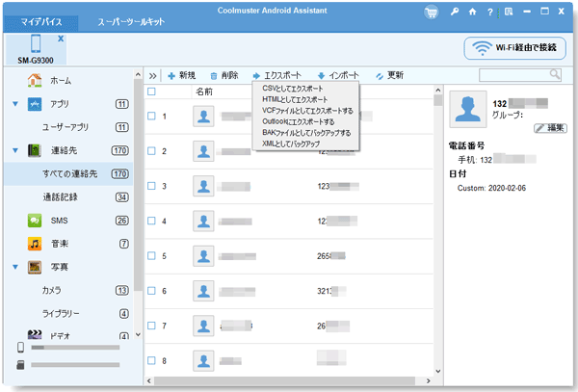The image size is (578, 392).
Task: Select the SM-G9300 phone device icon
Action: click(x=36, y=44)
